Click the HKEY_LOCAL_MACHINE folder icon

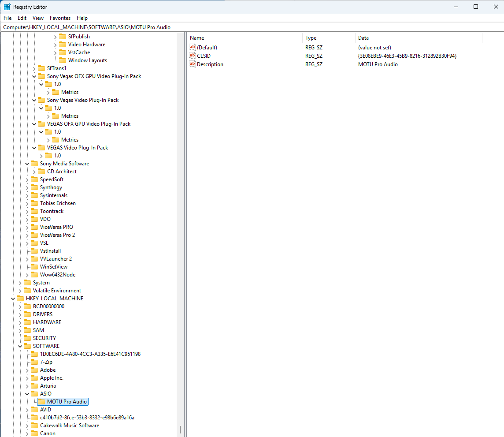pos(20,299)
